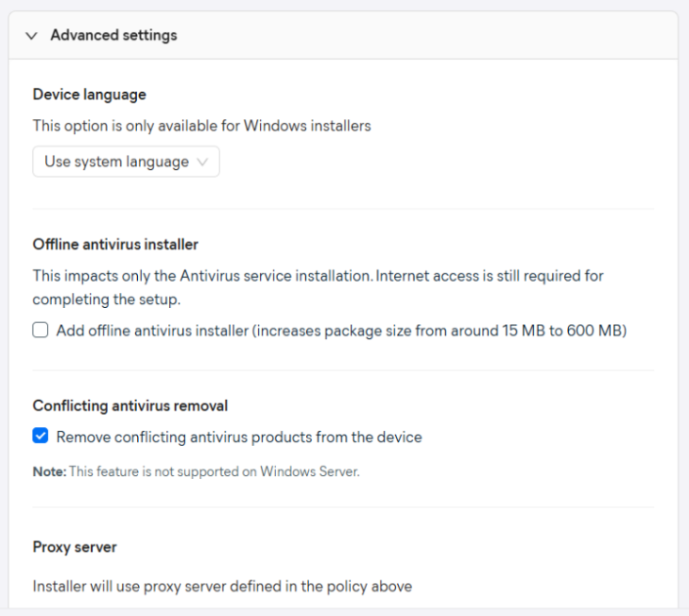This screenshot has width=689, height=616.
Task: Click the proxy server policy description
Action: [x=222, y=586]
